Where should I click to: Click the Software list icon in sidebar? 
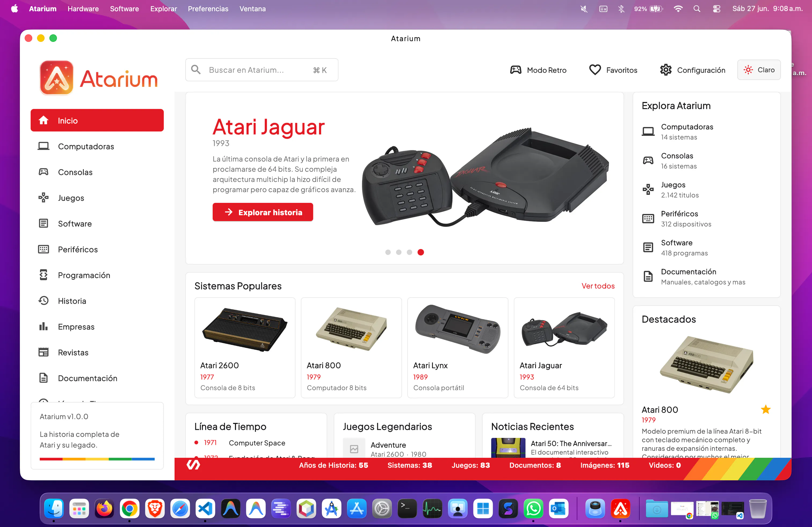(x=43, y=224)
